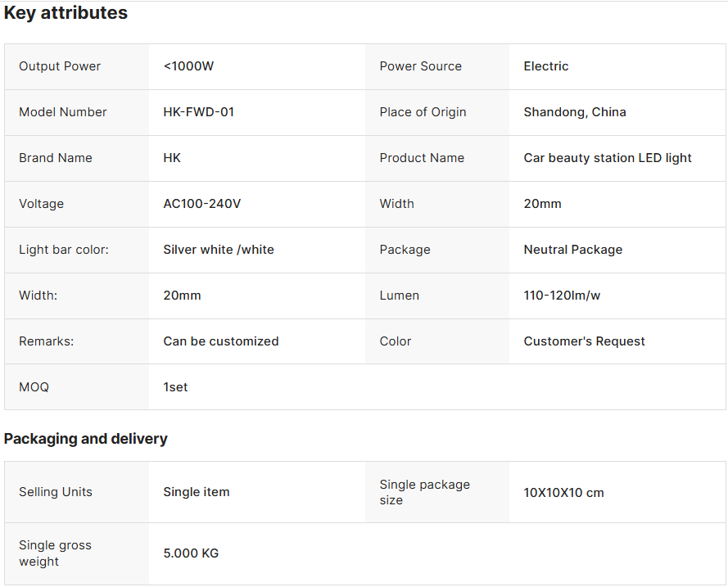
Task: Click the Electric power source value
Action: pos(546,66)
